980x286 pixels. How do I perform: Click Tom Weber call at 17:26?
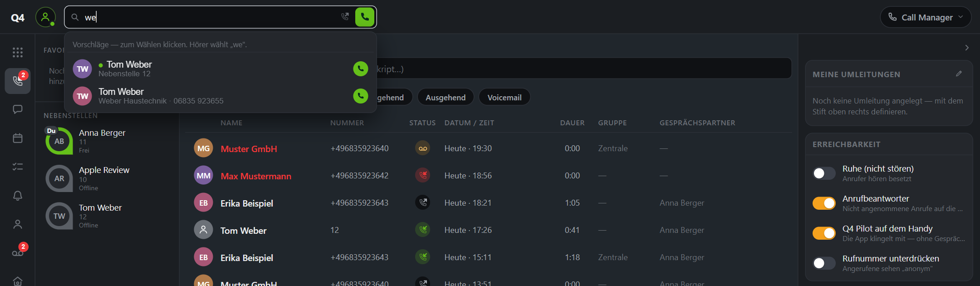pos(488,230)
